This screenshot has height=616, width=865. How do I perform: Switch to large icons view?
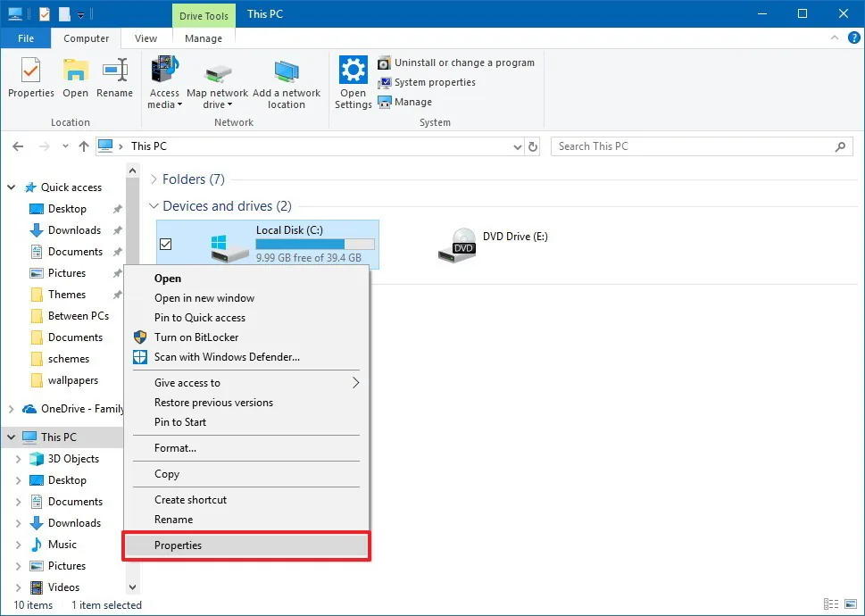pyautogui.click(x=850, y=604)
